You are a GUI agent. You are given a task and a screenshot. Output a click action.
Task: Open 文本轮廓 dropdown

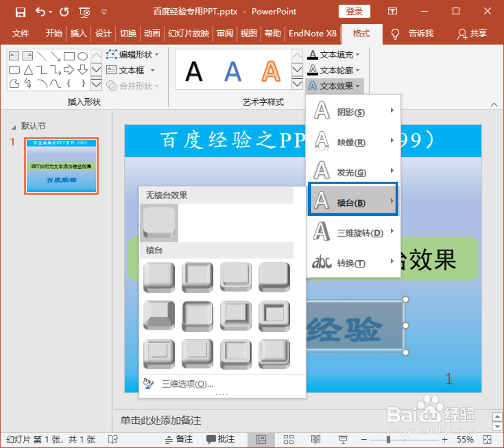(x=334, y=70)
